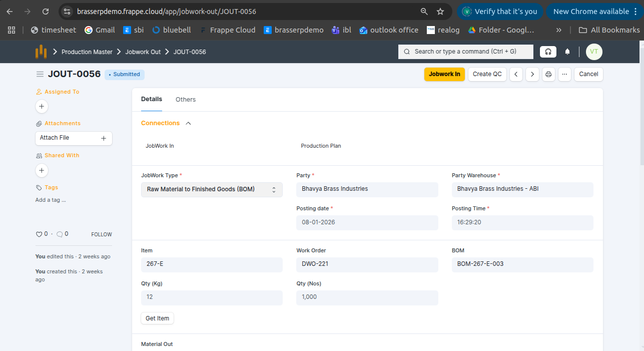Click the search command bar
This screenshot has width=644, height=351.
tap(465, 52)
